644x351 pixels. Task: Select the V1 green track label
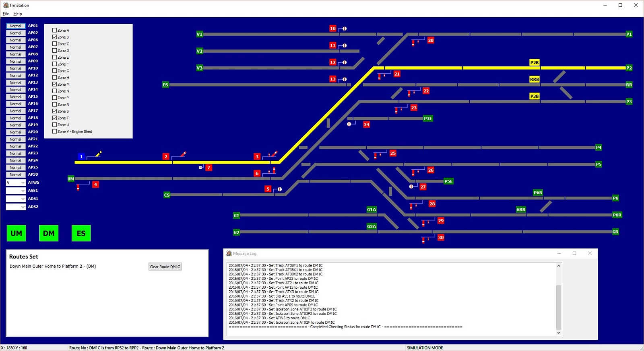coord(199,34)
